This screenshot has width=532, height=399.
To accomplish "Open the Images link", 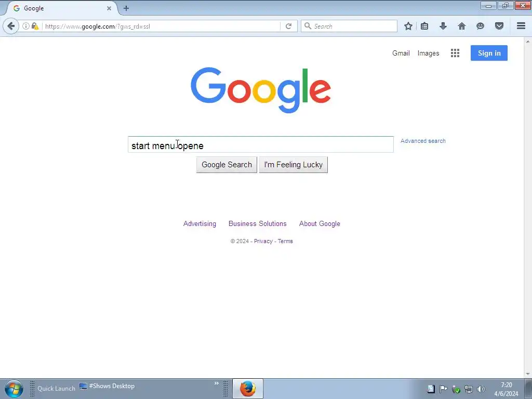I will click(x=428, y=54).
